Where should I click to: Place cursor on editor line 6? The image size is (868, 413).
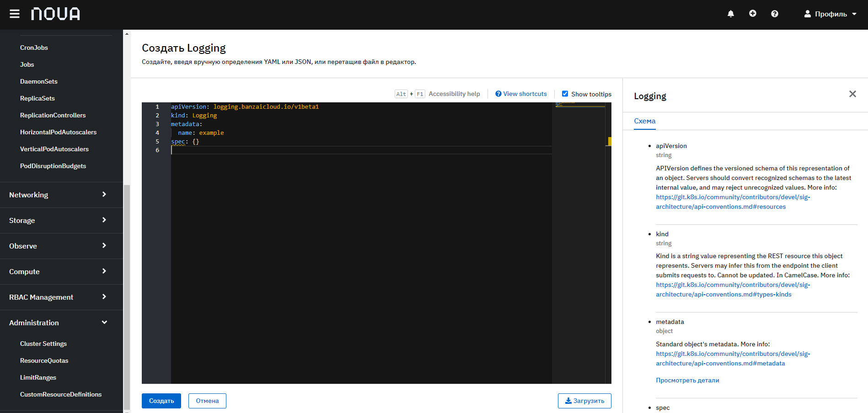[361, 150]
